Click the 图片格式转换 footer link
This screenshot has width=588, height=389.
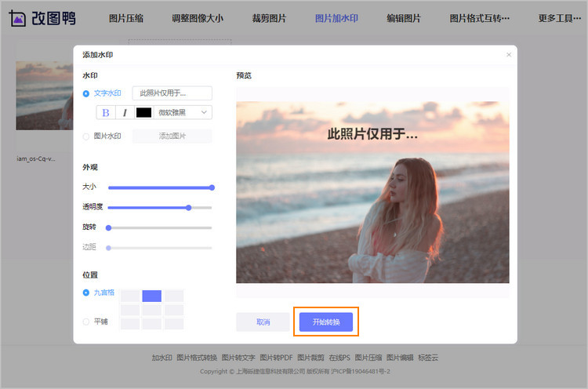197,358
